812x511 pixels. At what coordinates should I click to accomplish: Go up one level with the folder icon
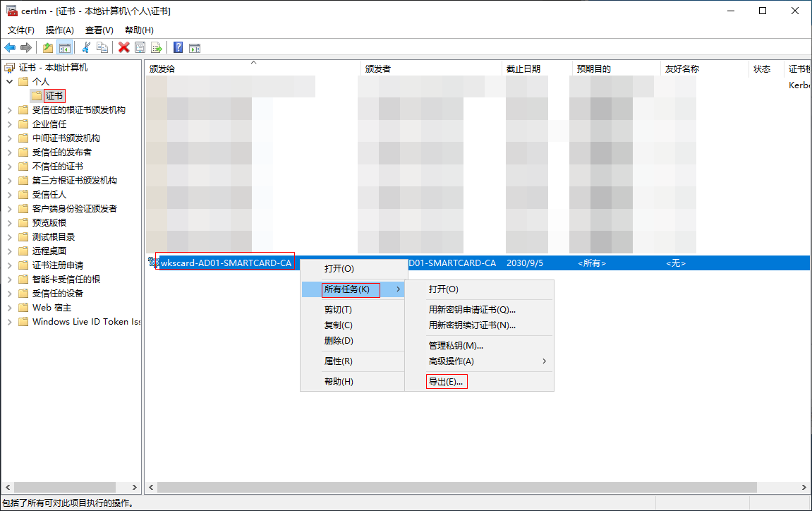coord(48,48)
